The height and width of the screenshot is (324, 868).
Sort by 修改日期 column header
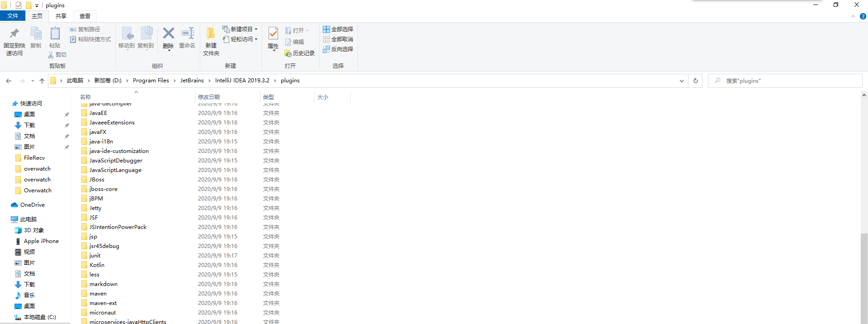[x=227, y=97]
